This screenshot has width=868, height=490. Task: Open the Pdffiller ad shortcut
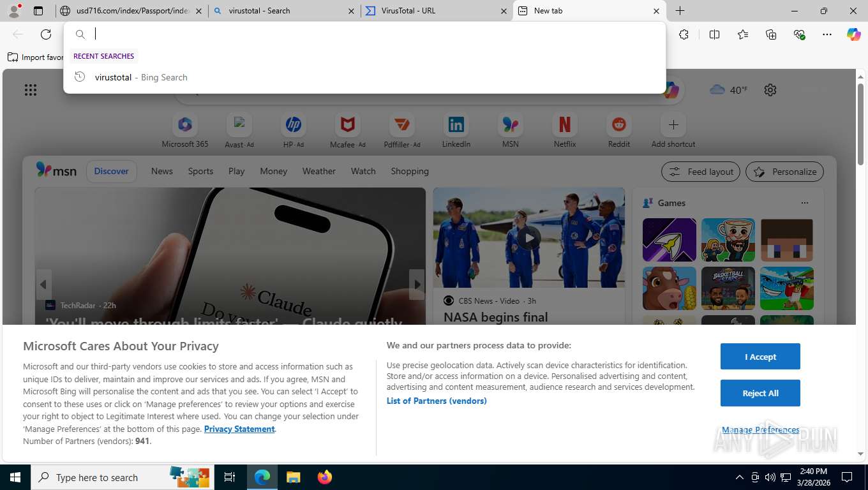click(x=402, y=131)
